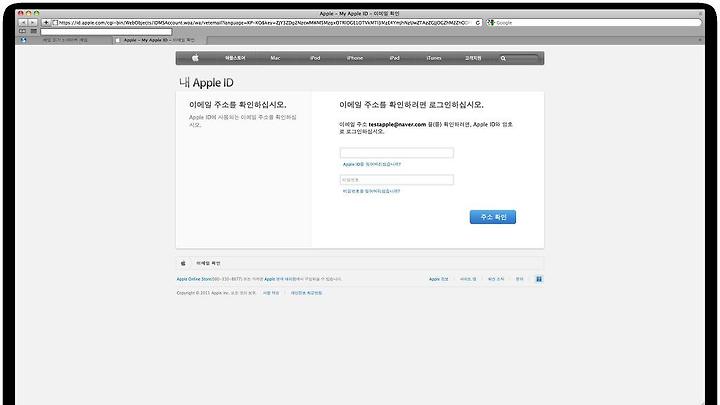Open the iPad section in nav bar
Image resolution: width=720 pixels, height=405 pixels.
coord(394,58)
